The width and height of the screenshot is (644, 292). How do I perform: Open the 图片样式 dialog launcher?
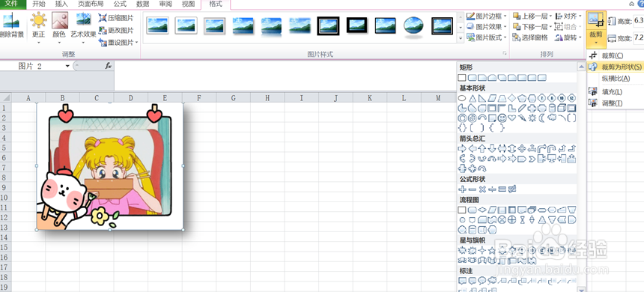[505, 54]
